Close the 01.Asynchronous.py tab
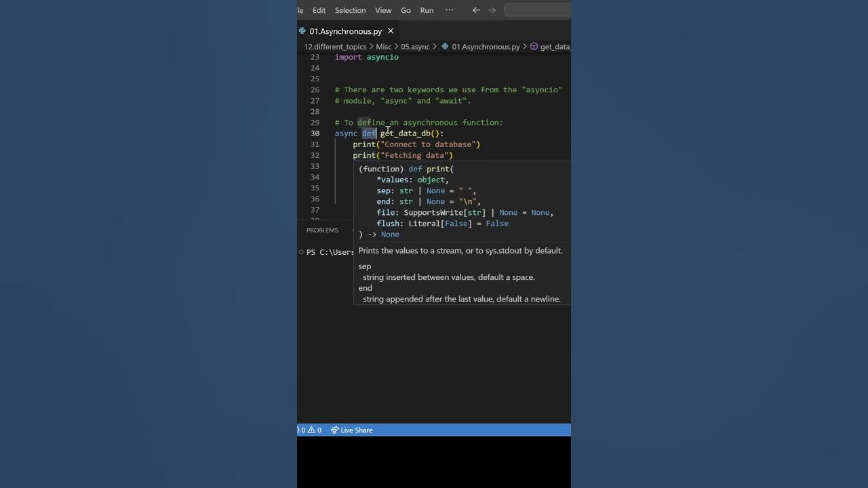 391,31
